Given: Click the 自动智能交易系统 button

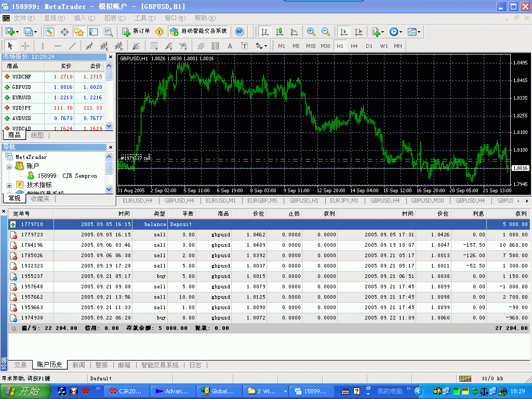Looking at the screenshot, I should 198,32.
